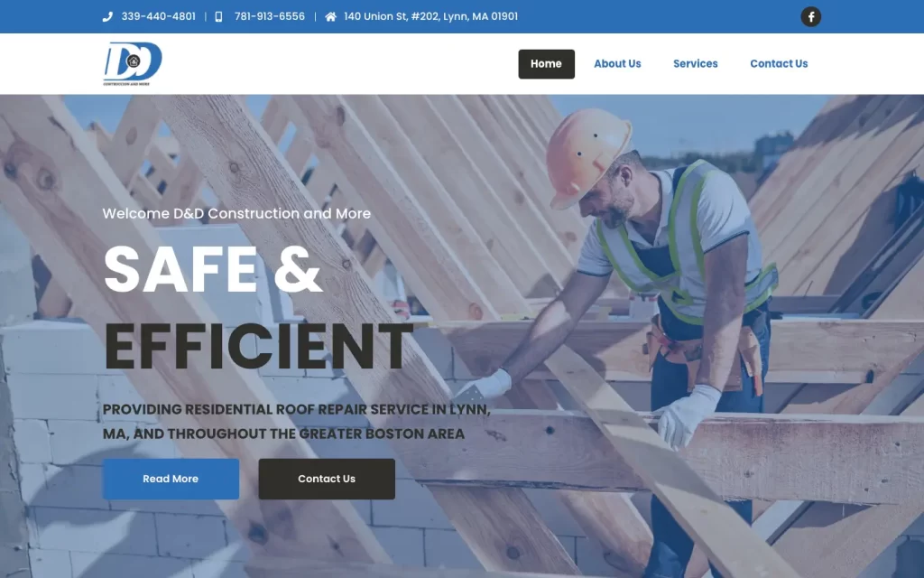Screen dimensions: 924x578
Task: Open Contact Us in the navigation bar
Action: [x=779, y=64]
